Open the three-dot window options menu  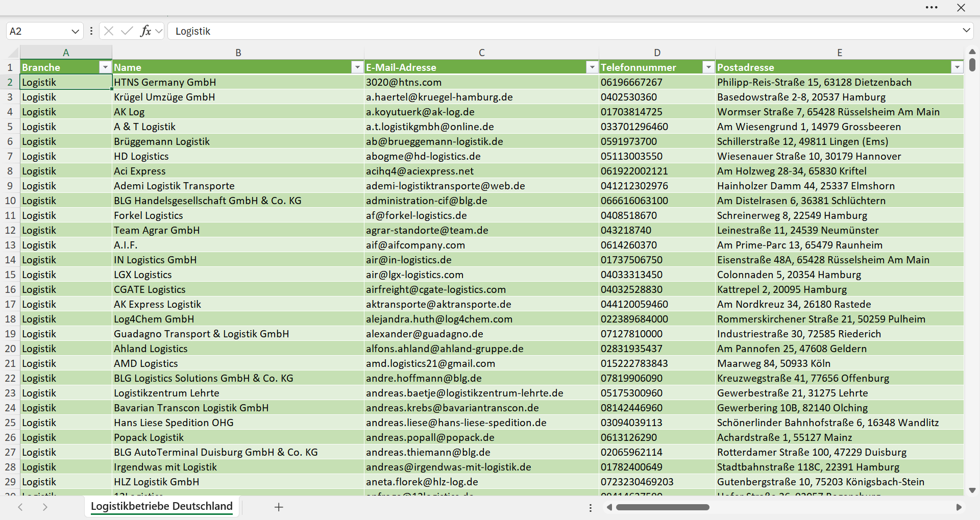tap(932, 8)
